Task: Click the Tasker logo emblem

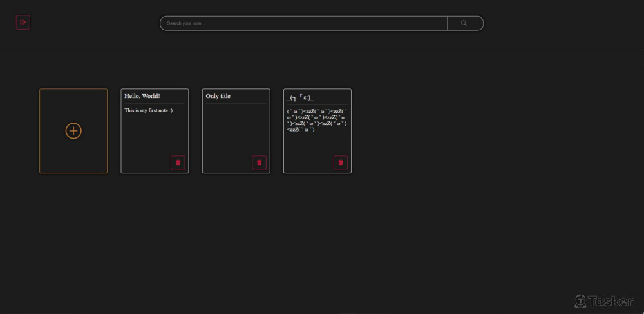Action: pos(580,301)
